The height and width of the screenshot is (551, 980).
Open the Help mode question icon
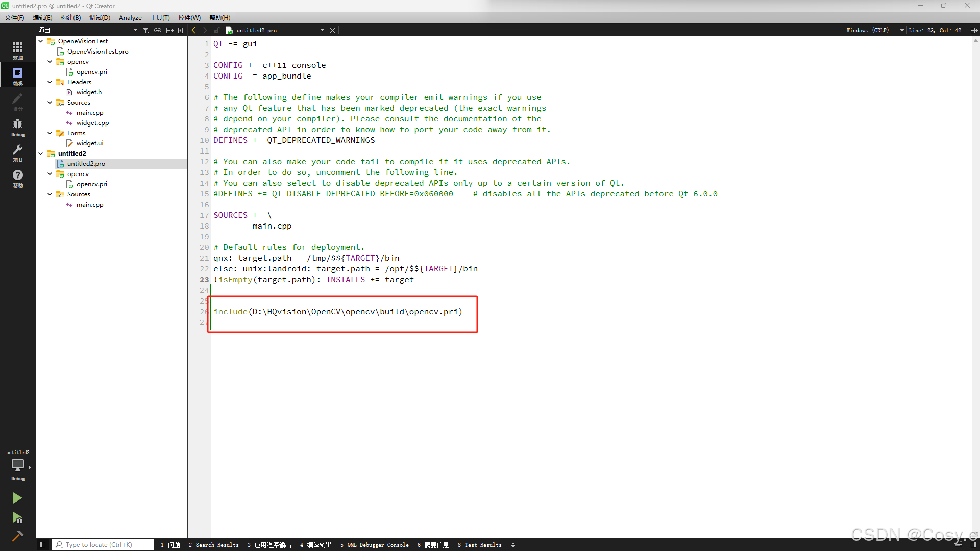click(17, 178)
